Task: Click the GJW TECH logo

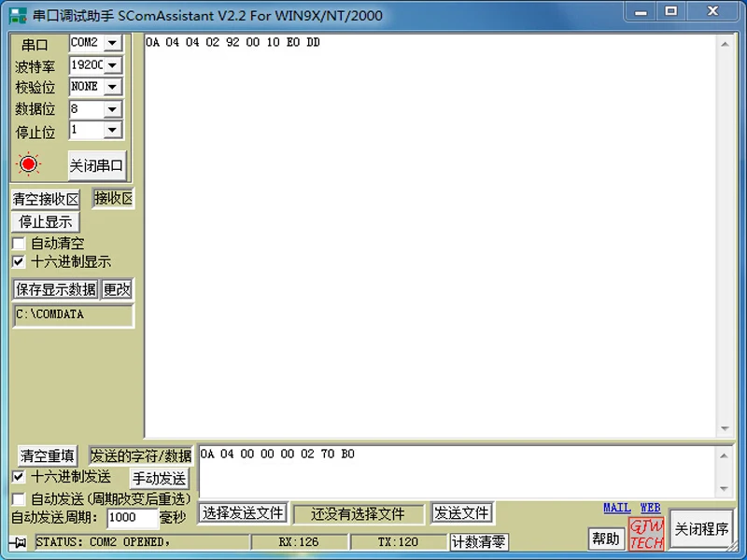Action: 646,533
